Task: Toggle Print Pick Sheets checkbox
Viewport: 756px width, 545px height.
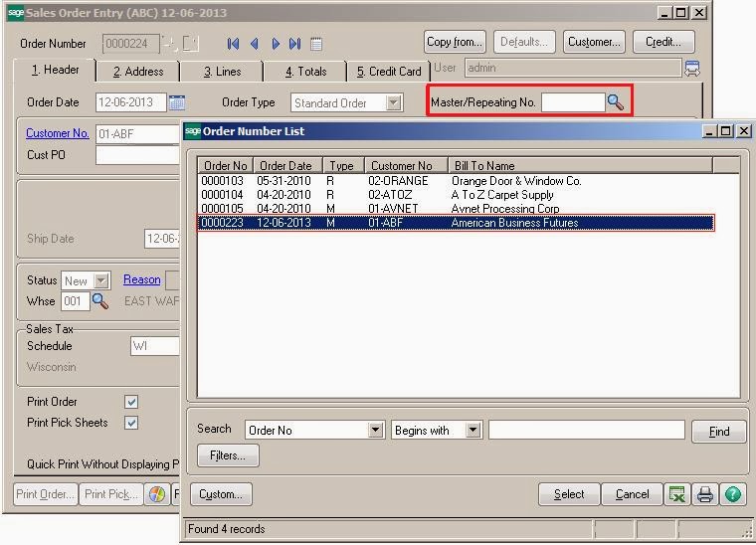Action: coord(131,423)
